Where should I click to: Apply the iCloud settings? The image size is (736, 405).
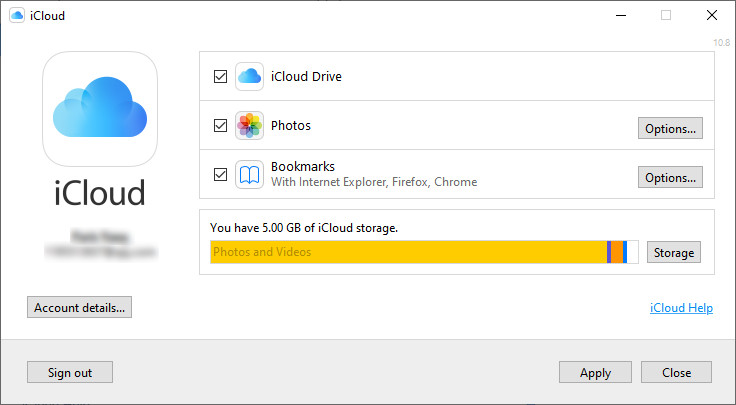[x=595, y=372]
